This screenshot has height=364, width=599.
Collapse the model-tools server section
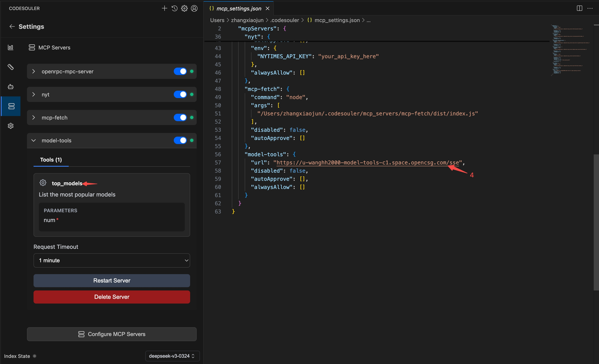pyautogui.click(x=34, y=140)
